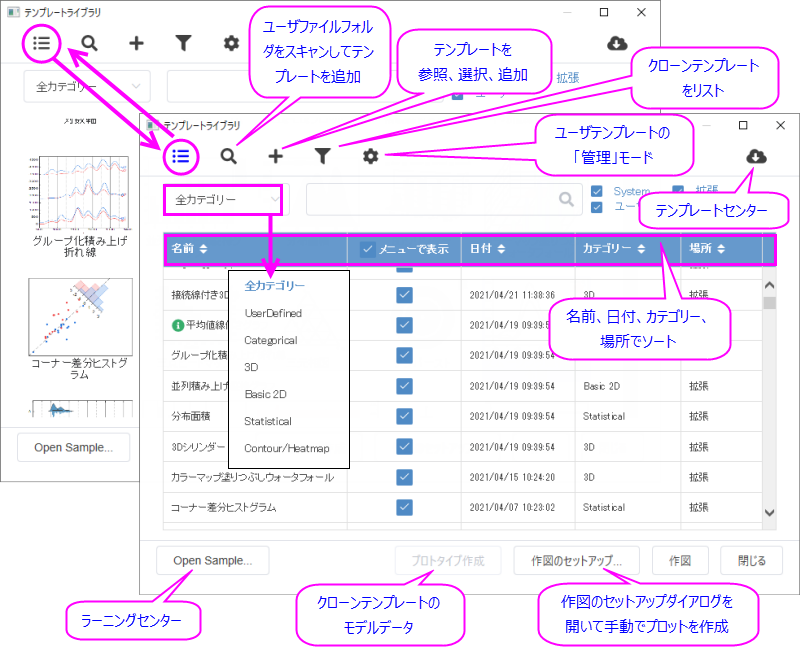Sort by 日付 column header
800x649 pixels.
click(487, 248)
